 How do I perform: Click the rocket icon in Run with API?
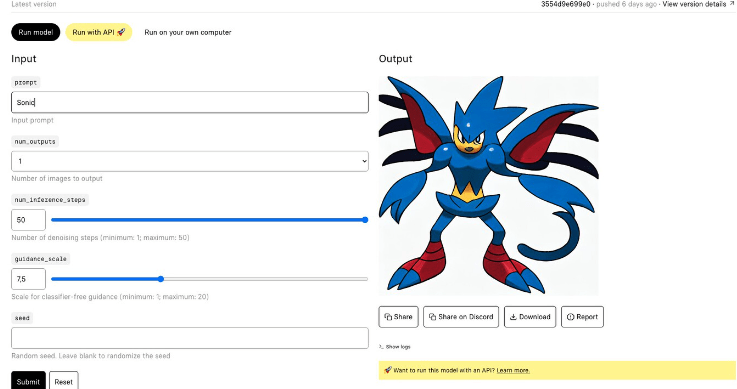[121, 32]
